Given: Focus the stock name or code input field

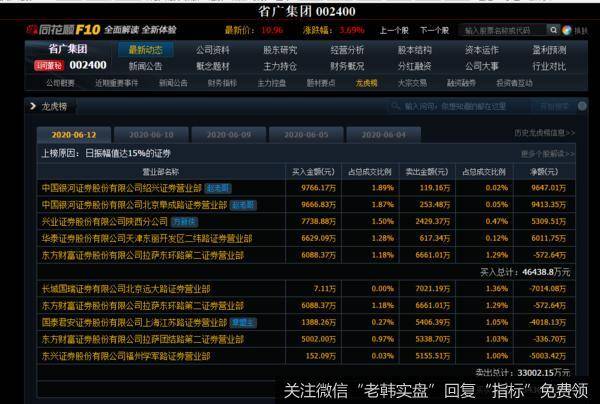Looking at the screenshot, I should pos(503,30).
